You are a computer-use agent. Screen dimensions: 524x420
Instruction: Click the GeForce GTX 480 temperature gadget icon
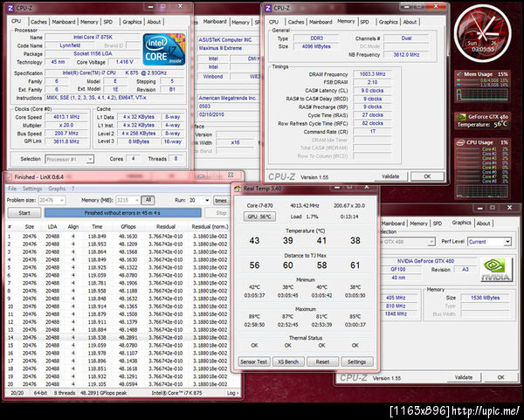461,117
